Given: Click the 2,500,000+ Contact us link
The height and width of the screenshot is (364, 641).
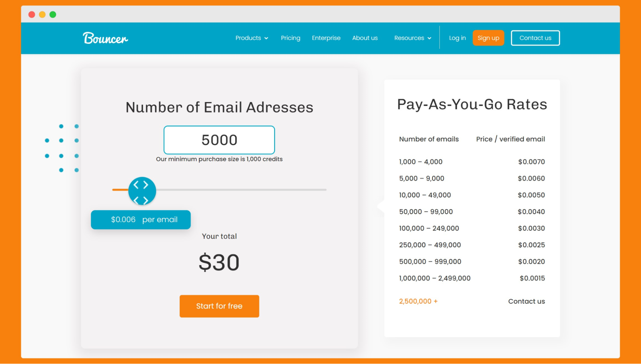Looking at the screenshot, I should [x=526, y=301].
